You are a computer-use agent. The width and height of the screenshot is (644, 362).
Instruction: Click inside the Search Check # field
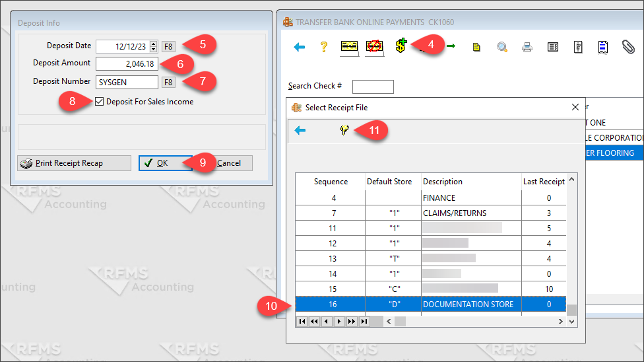373,87
